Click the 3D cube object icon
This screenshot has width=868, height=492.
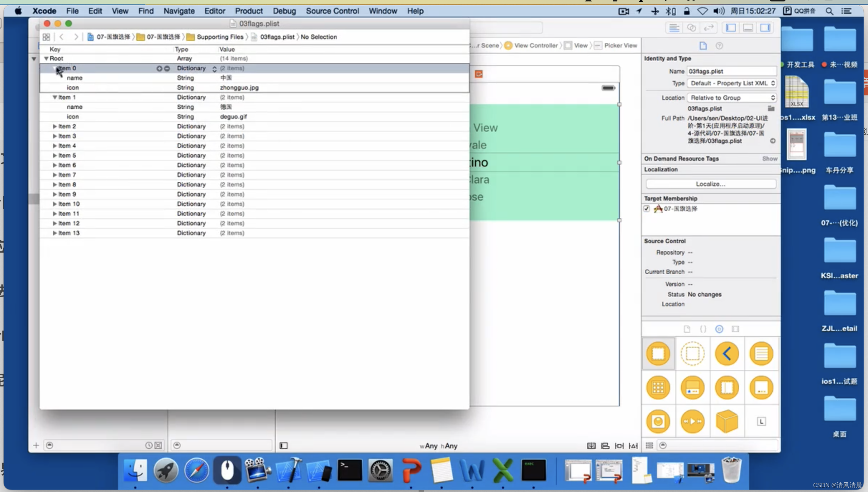(727, 421)
